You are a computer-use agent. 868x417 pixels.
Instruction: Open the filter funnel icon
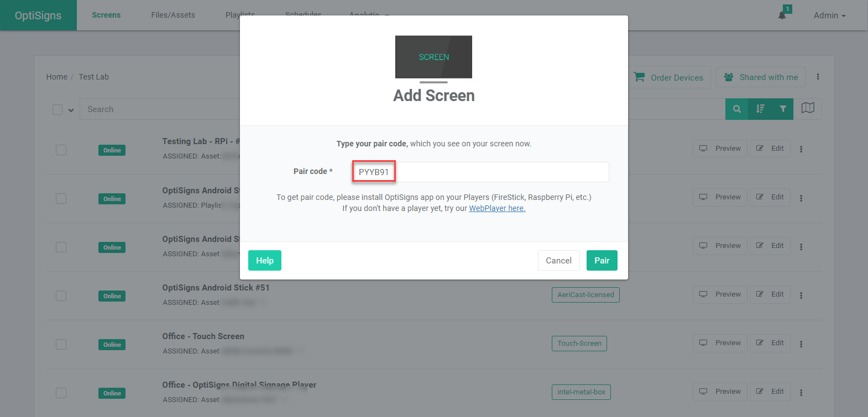[783, 109]
